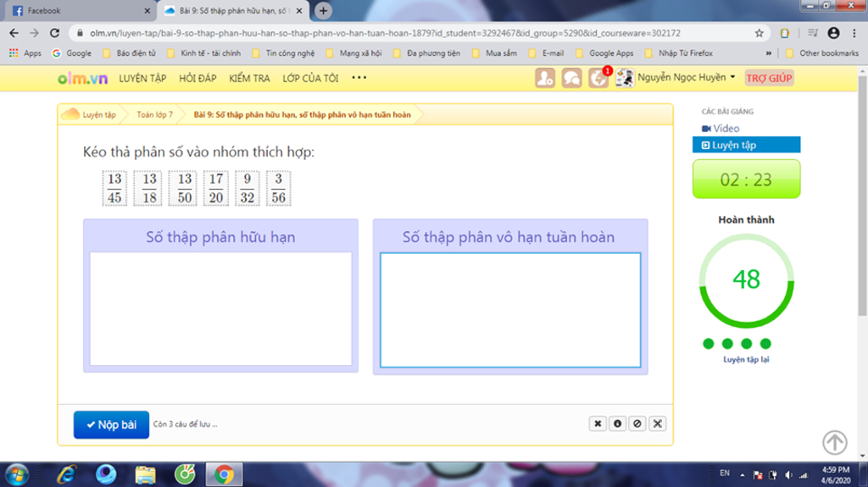Open Bài 9 breadcrumb link
868x487 pixels.
(303, 114)
